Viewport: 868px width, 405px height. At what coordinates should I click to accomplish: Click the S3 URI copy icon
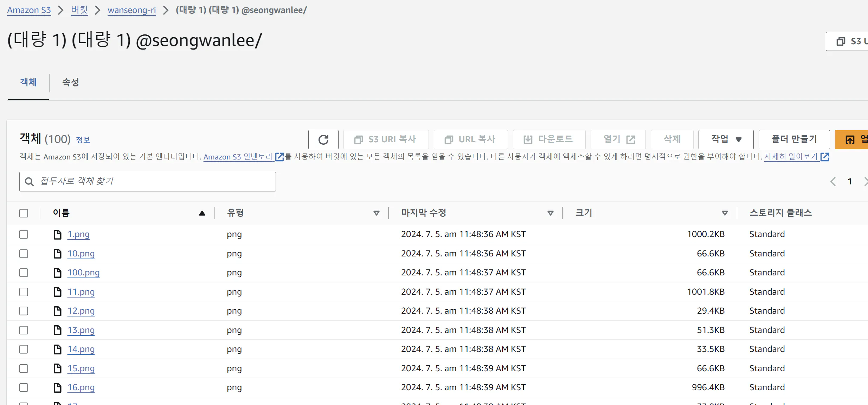358,140
